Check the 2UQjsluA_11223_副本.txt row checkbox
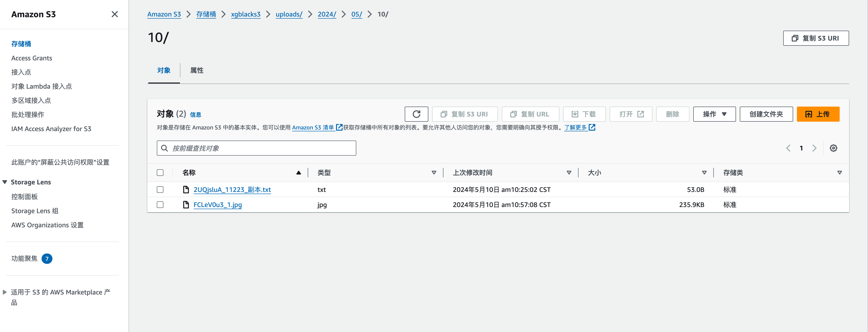Screen dimensions: 868x332 160,189
